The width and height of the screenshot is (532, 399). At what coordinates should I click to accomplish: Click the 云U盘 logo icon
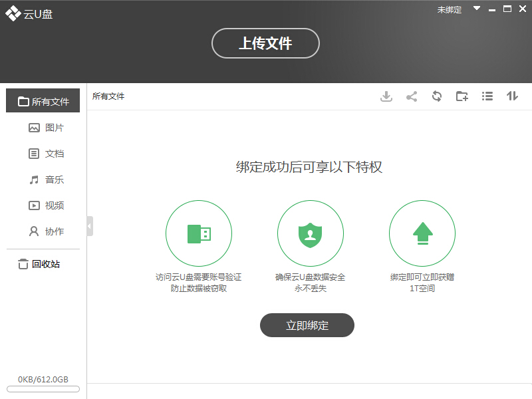[13, 13]
